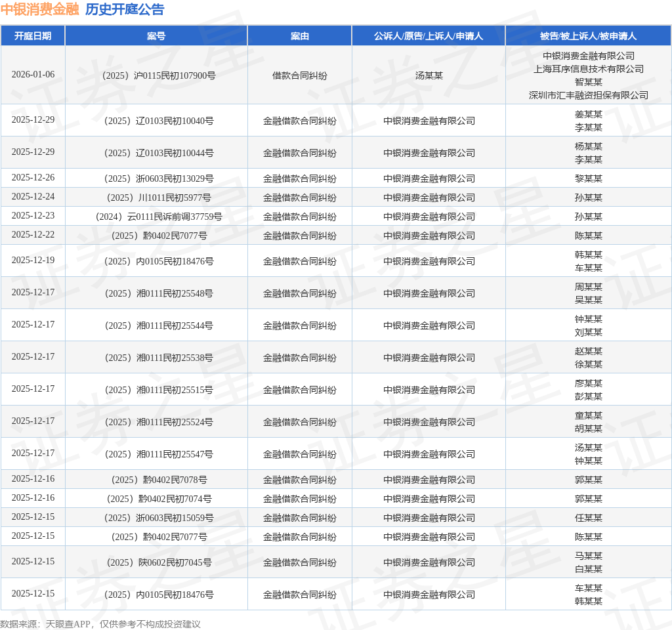Click defendant 童某某
Image resolution: width=672 pixels, height=630 pixels.
589,415
